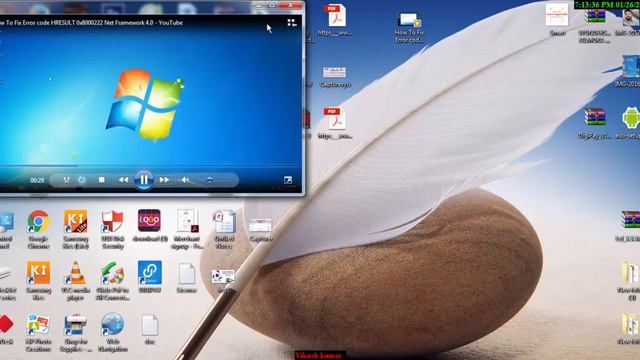Image resolution: width=640 pixels, height=360 pixels.
Task: Click the 00:29 elapsed time display
Action: point(37,180)
